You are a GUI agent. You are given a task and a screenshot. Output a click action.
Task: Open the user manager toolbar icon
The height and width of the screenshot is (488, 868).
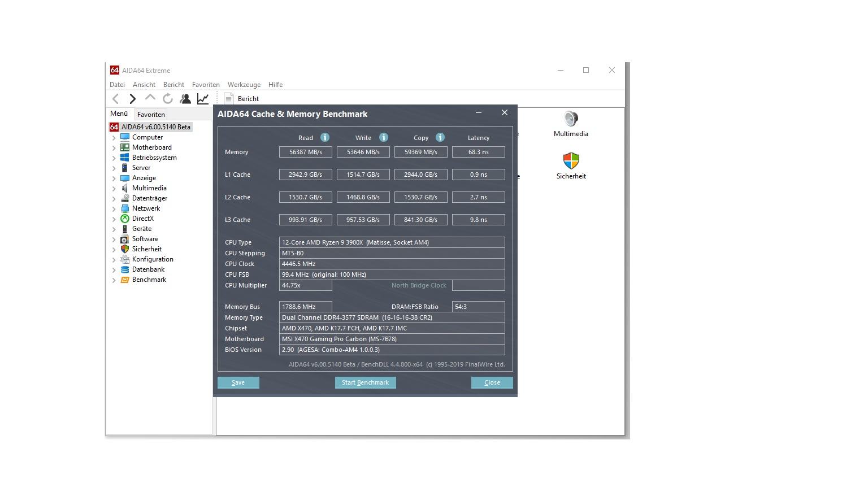185,99
